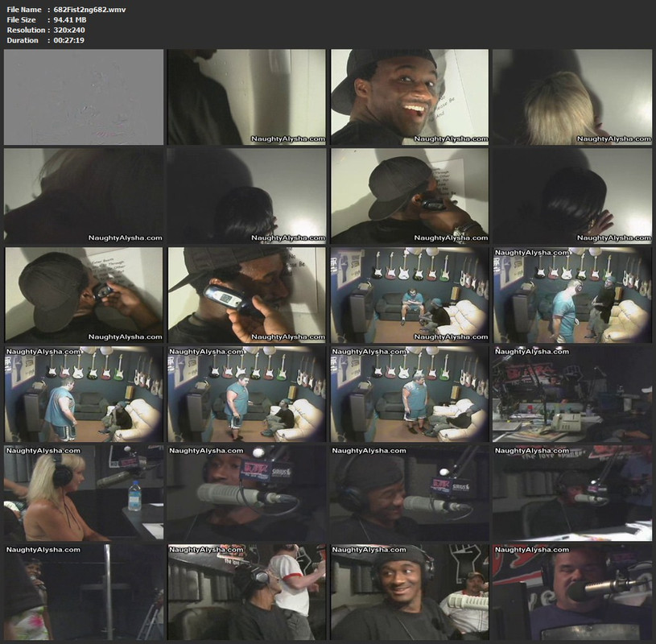
Task: Click the "File Name" label
Action: coord(24,9)
